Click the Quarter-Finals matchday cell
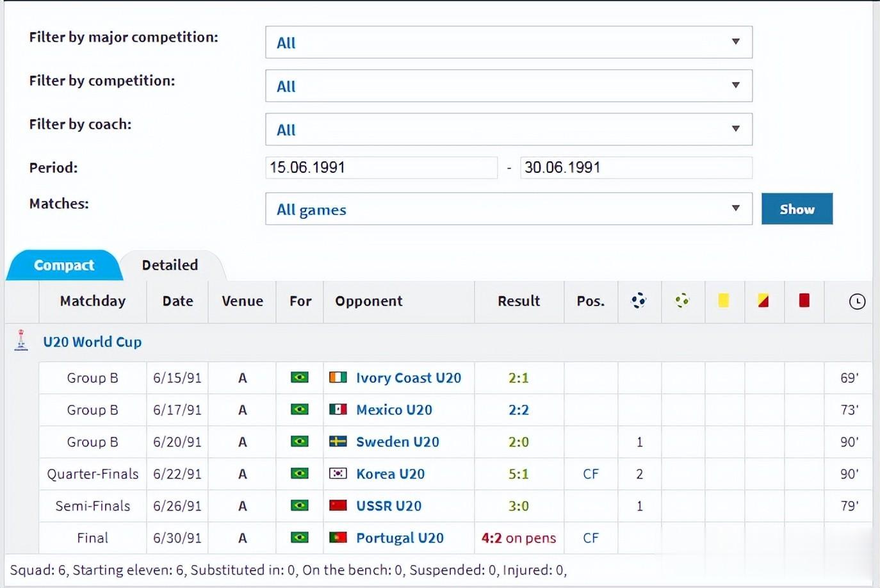Image resolution: width=880 pixels, height=588 pixels. 93,474
